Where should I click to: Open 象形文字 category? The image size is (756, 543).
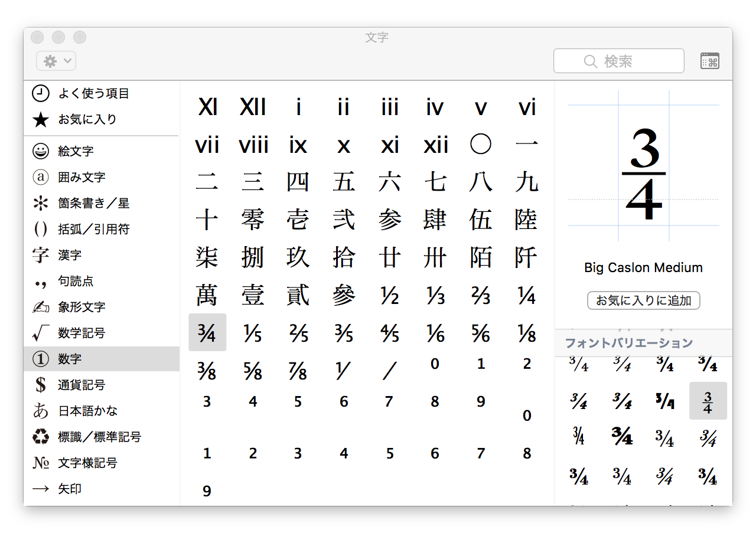(102, 307)
